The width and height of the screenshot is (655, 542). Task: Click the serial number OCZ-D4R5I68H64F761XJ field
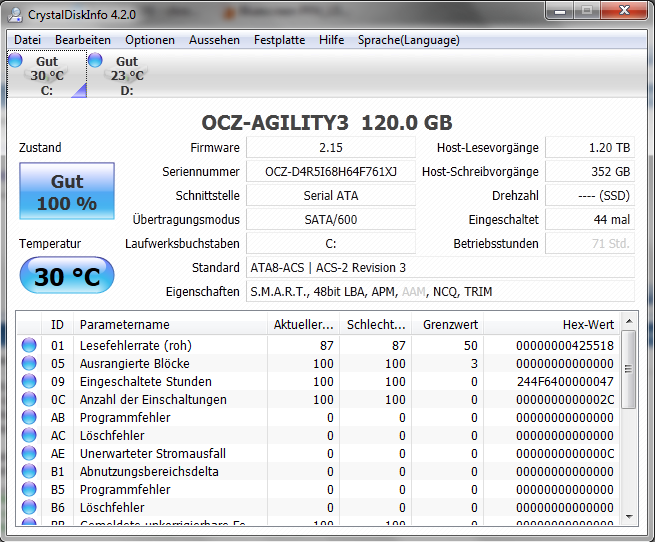(x=331, y=171)
